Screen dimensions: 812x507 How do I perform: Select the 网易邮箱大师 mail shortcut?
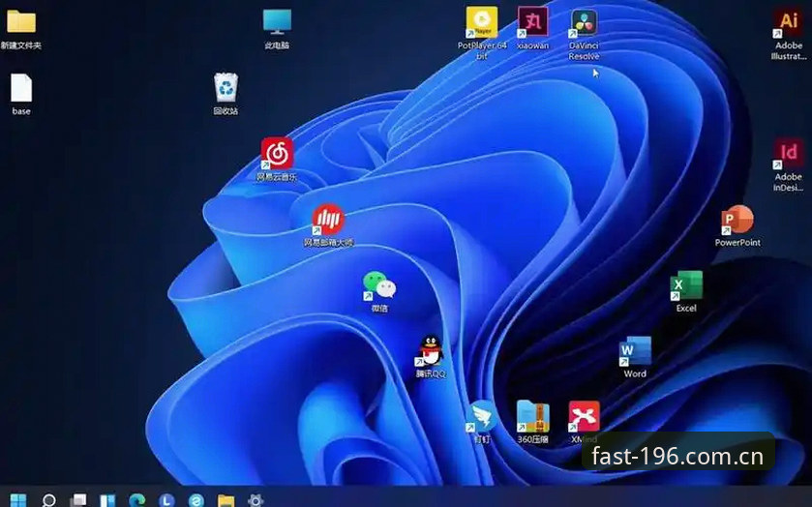point(328,220)
